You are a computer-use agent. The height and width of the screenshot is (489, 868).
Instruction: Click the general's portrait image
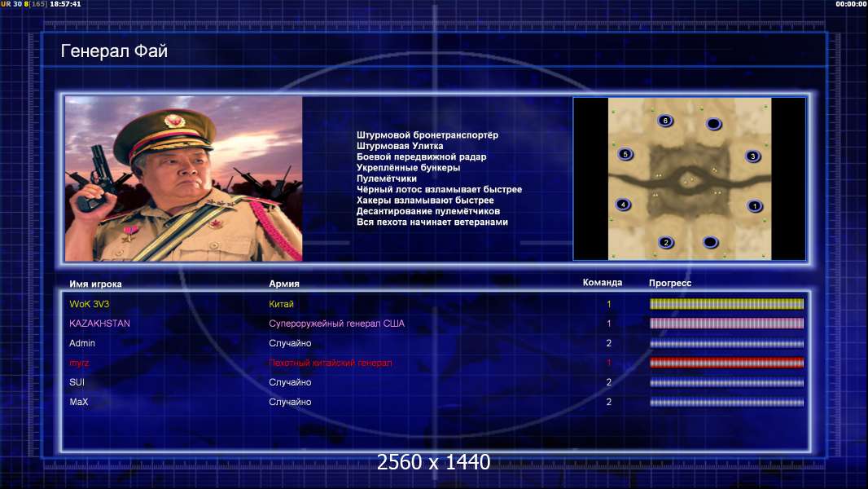pyautogui.click(x=184, y=178)
